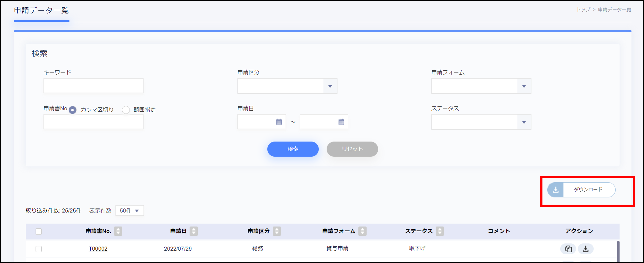Viewport: 644px width, 263px height.
Task: Select the 範囲指定 radio button
Action: (x=126, y=110)
